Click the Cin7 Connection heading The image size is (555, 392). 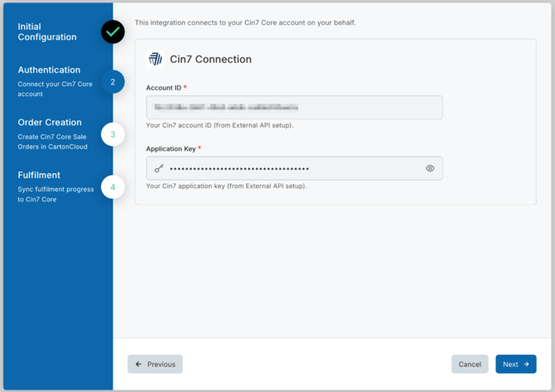click(210, 60)
